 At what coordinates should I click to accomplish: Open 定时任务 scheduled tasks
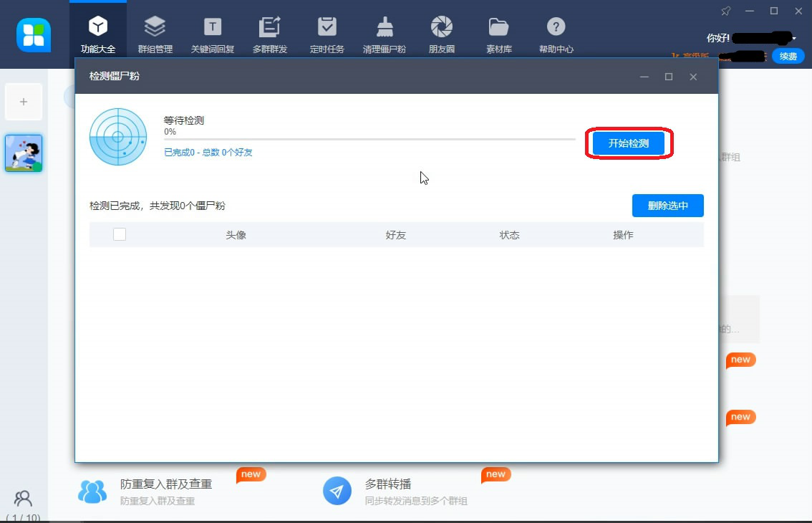pos(327,34)
